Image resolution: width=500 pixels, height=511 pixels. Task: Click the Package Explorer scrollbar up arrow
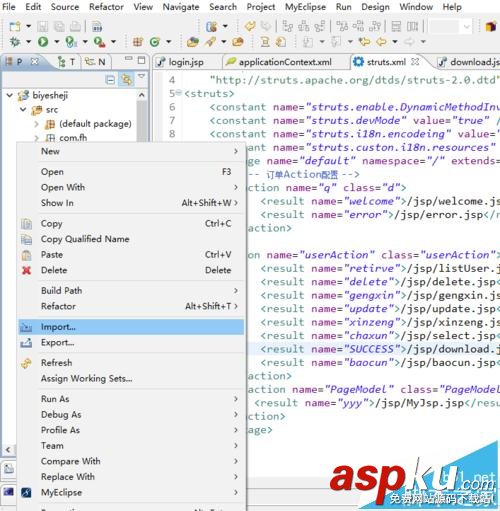pyautogui.click(x=142, y=95)
